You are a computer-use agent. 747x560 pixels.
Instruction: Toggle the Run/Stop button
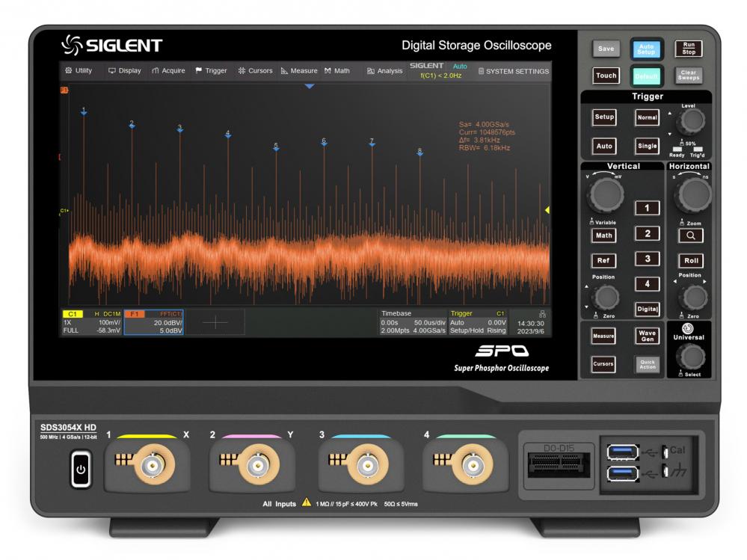(x=689, y=49)
